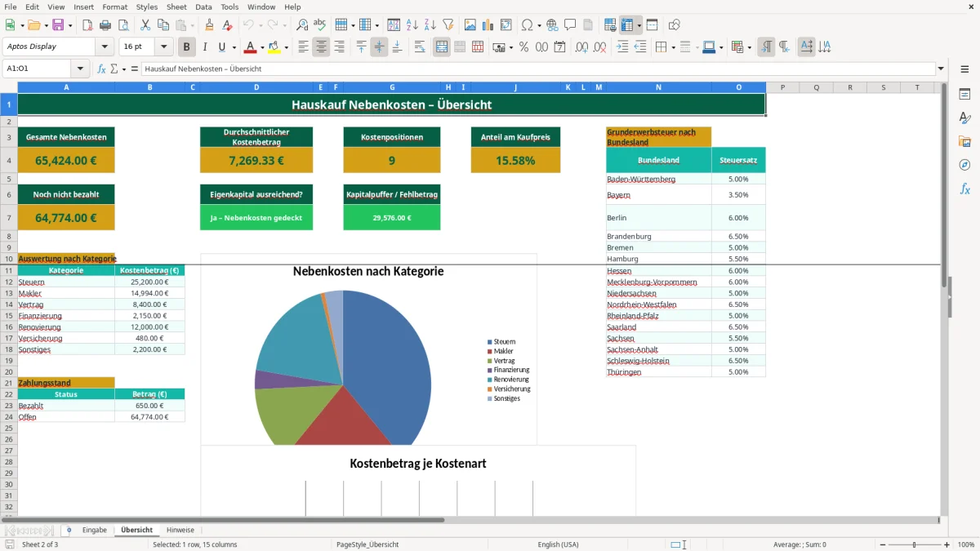Open the File menu
This screenshot has width=980, height=551.
[10, 7]
